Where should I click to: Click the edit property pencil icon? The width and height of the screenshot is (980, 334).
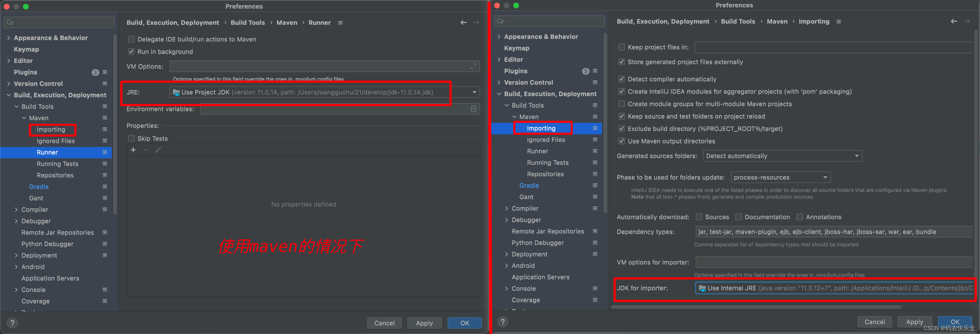pyautogui.click(x=158, y=150)
